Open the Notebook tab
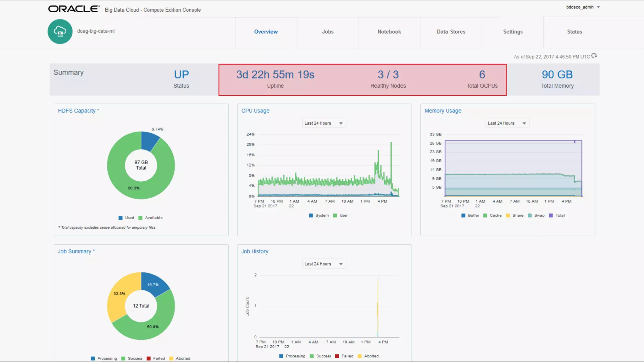This screenshot has width=644, height=362. coord(389,32)
